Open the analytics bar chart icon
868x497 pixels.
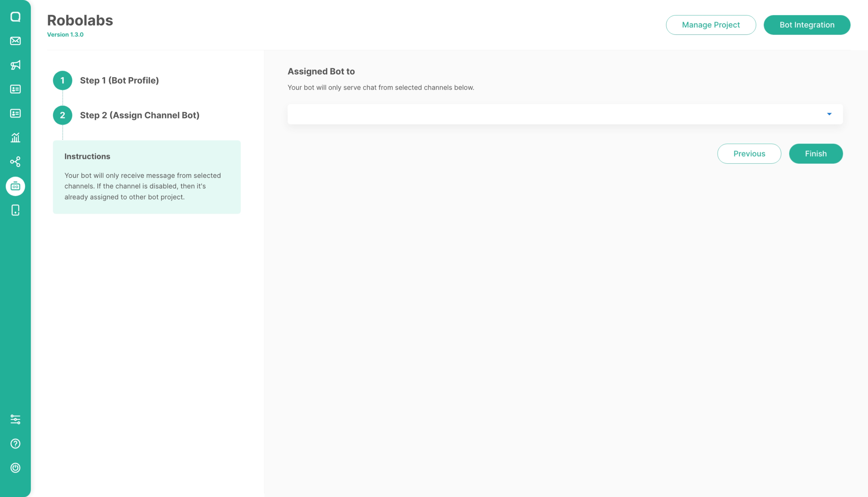pos(15,137)
